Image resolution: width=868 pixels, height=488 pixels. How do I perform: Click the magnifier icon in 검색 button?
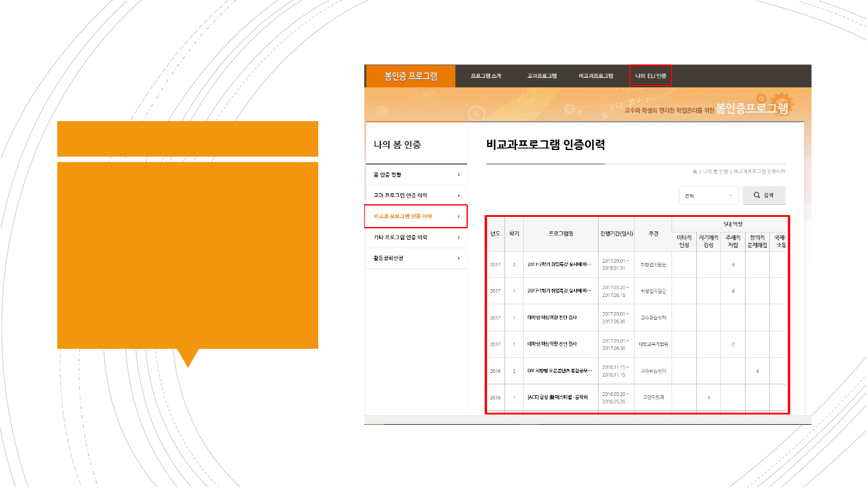(x=756, y=195)
